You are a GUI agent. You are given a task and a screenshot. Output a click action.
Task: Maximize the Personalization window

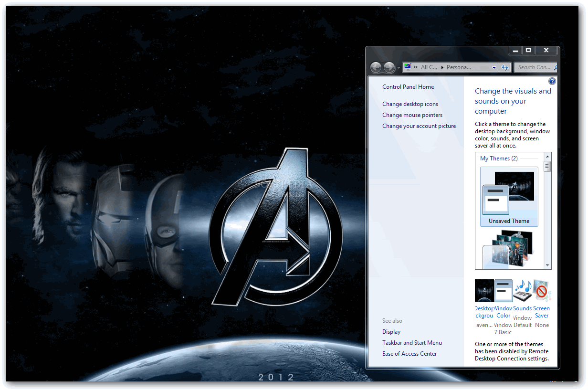[x=528, y=50]
